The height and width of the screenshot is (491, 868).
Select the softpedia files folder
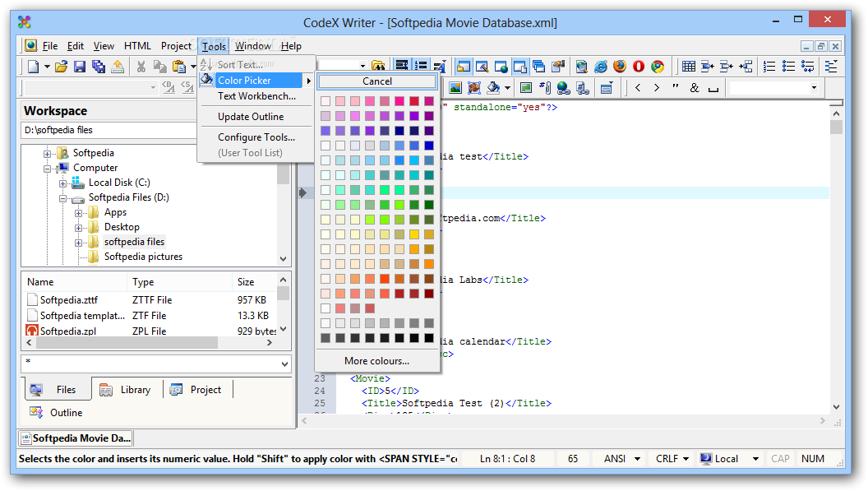[134, 242]
